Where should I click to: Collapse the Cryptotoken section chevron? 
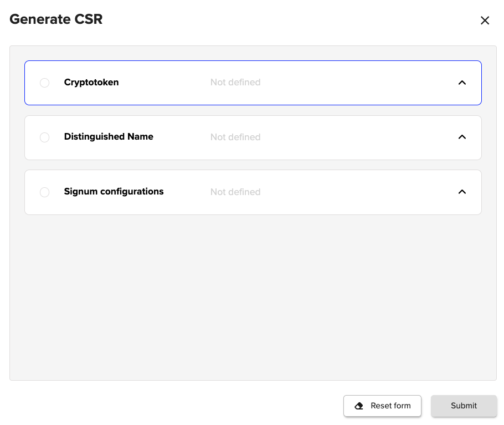462,83
